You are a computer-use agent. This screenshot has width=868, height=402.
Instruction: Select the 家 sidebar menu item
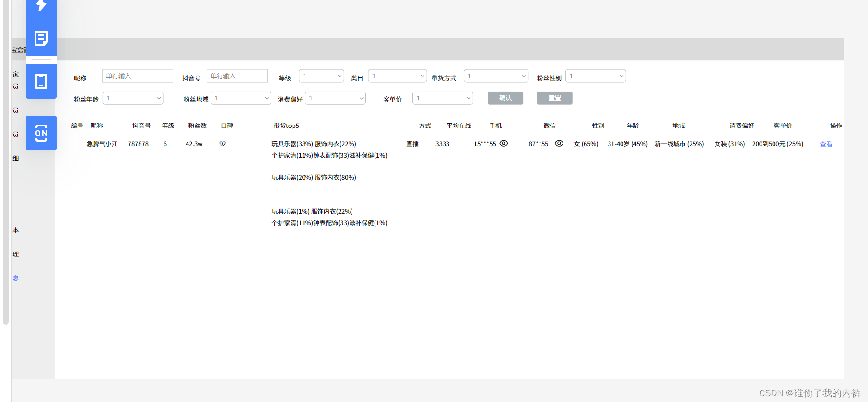(x=15, y=75)
